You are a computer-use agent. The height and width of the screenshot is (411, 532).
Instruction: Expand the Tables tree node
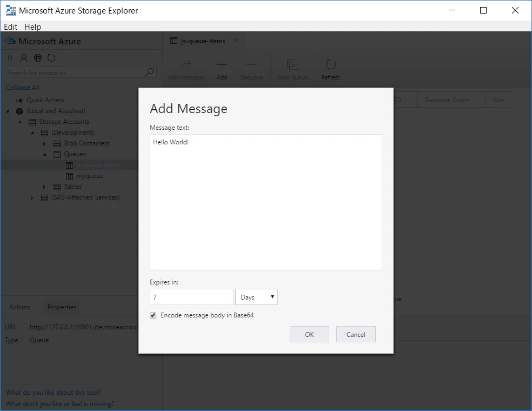[44, 187]
